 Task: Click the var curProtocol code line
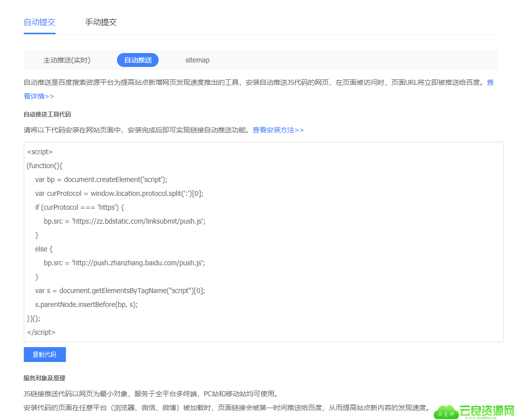pyautogui.click(x=119, y=193)
